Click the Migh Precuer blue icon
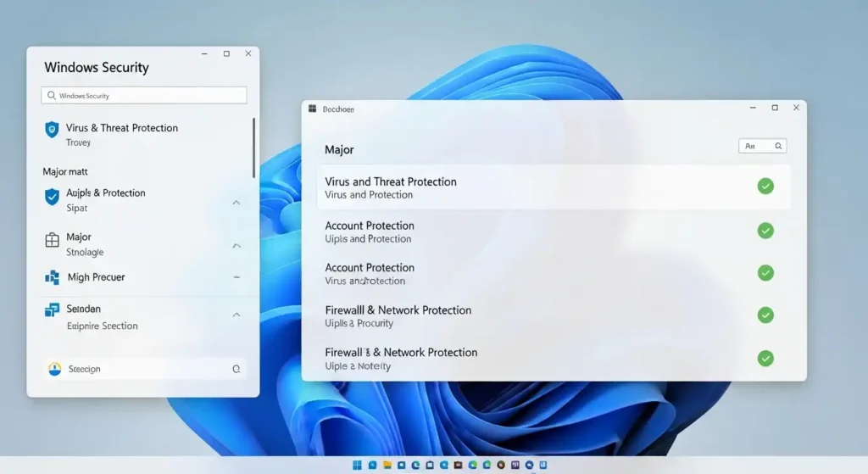Image resolution: width=868 pixels, height=474 pixels. tap(52, 277)
